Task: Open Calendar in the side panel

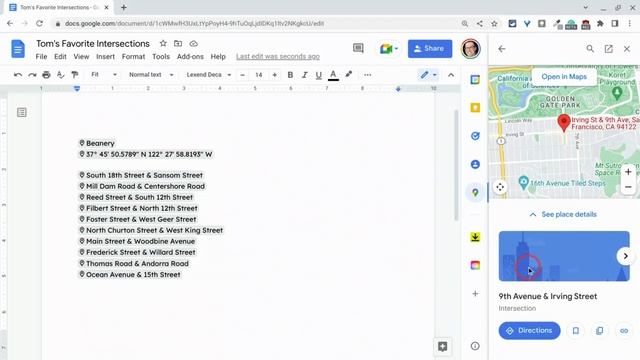Action: coord(475,80)
